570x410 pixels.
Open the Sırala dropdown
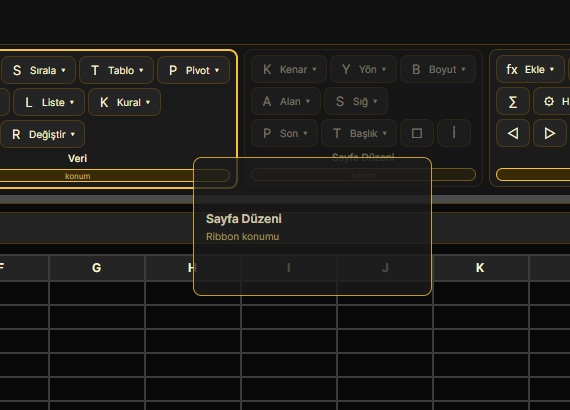(39, 70)
